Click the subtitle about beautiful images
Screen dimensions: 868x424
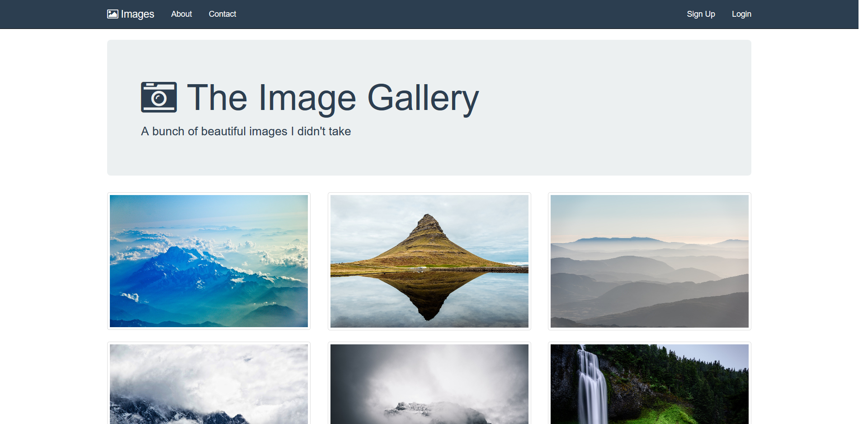click(x=246, y=131)
